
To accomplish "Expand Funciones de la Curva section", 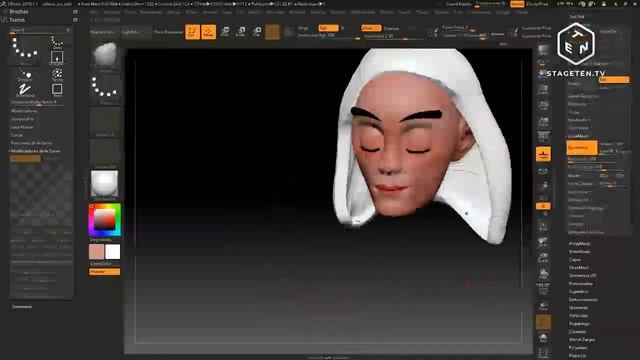I will point(31,143).
